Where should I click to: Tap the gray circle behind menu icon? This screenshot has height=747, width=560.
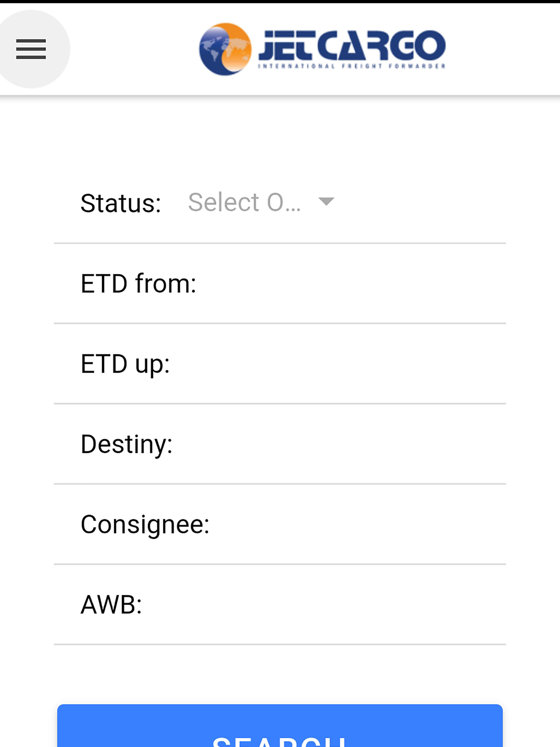(x=31, y=49)
